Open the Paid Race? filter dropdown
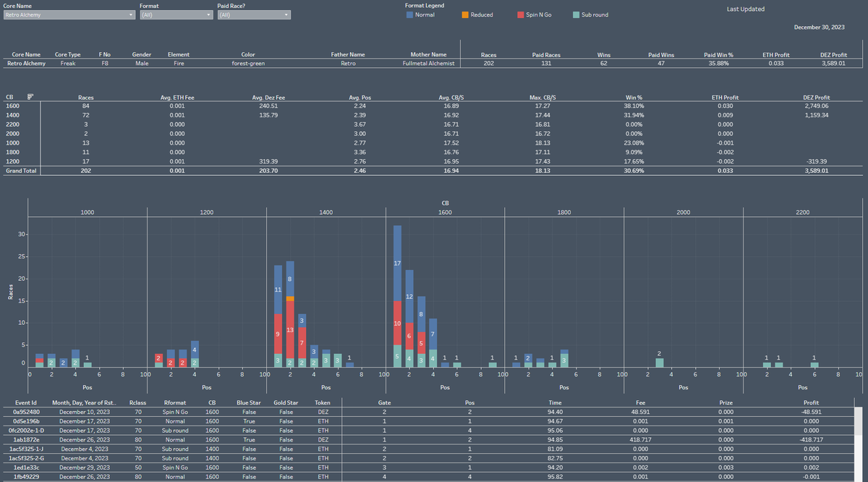This screenshot has height=482, width=868. [286, 14]
